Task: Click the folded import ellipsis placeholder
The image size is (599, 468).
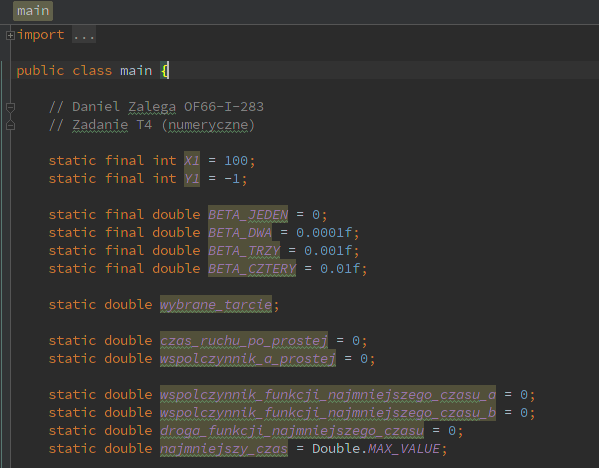Action: 84,35
